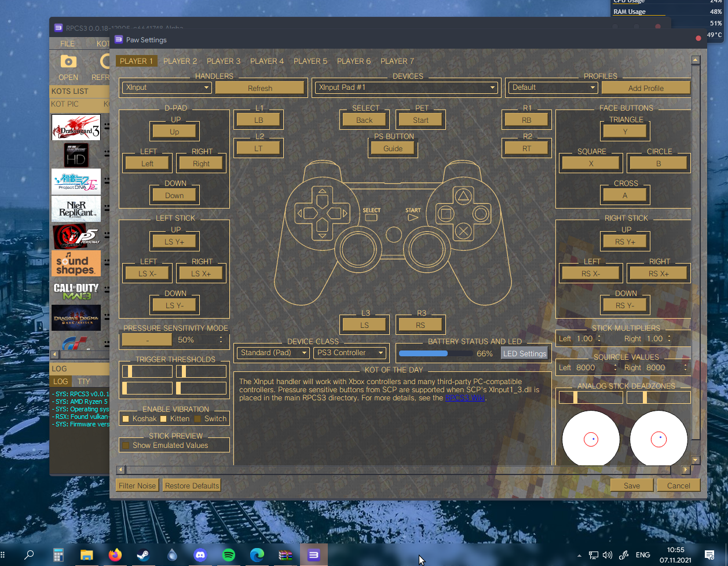728x566 pixels.
Task: Select the Project DIVA F2nd game icon
Action: pos(76,181)
